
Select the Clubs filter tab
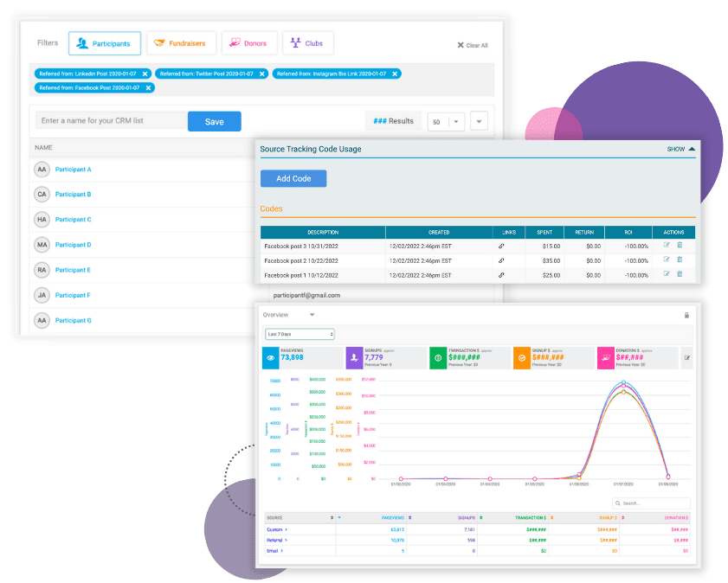[x=308, y=43]
